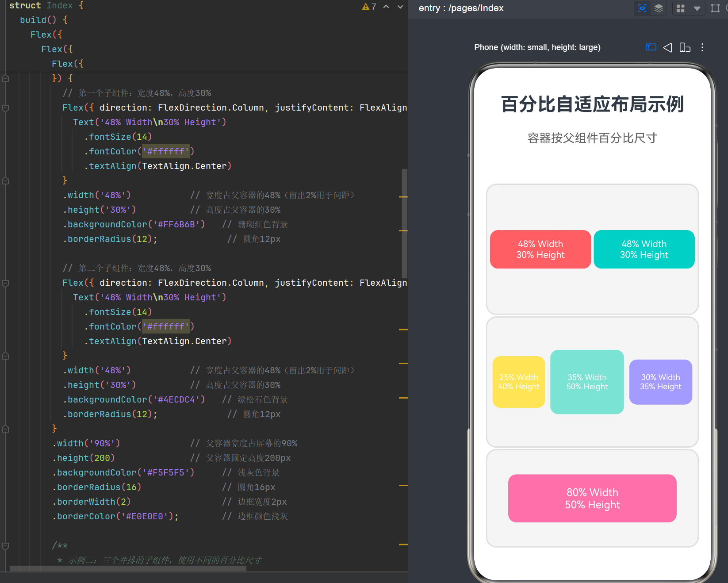Screen dimensions: 728x583
Task: Click the first Text('48% Width\n30% Height') line
Action: (150, 122)
